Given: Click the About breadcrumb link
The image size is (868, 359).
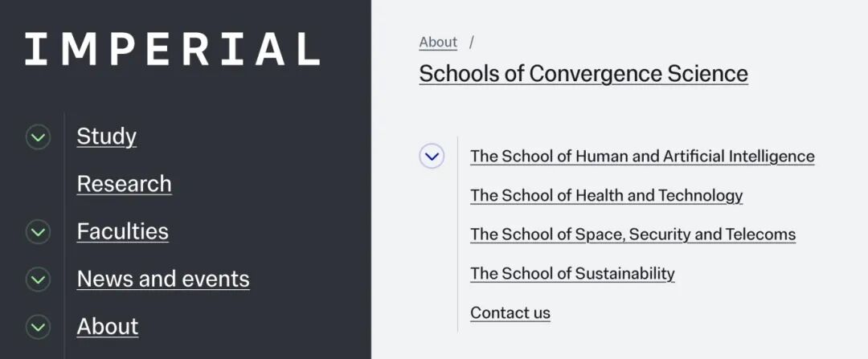Looking at the screenshot, I should coord(438,43).
